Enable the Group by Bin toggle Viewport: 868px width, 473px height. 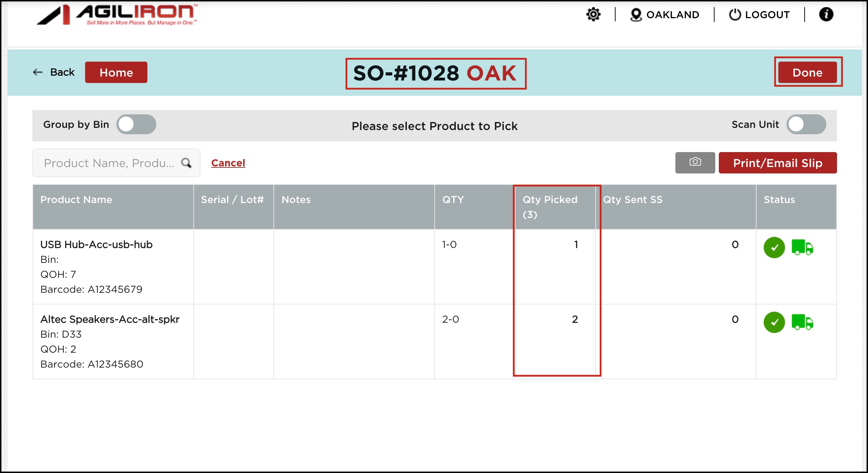pos(136,124)
